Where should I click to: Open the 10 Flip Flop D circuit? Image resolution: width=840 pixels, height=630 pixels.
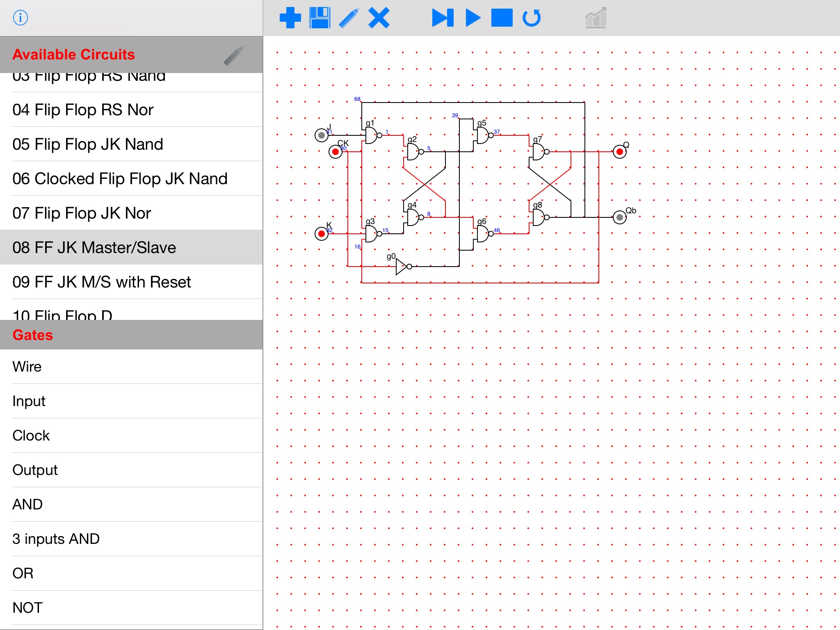coord(131,310)
